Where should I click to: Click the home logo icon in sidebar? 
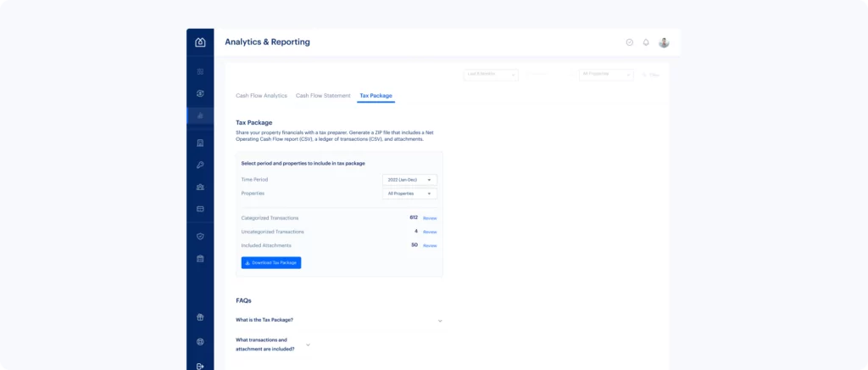(x=200, y=42)
